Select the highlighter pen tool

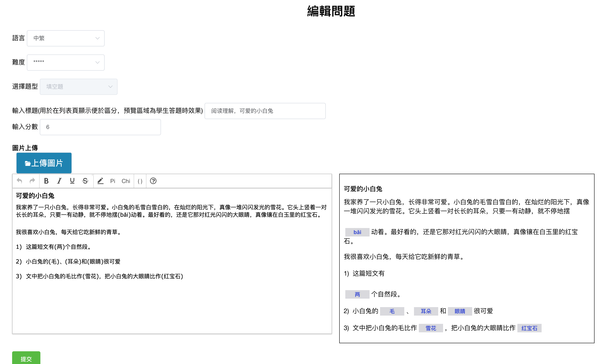[x=100, y=181]
